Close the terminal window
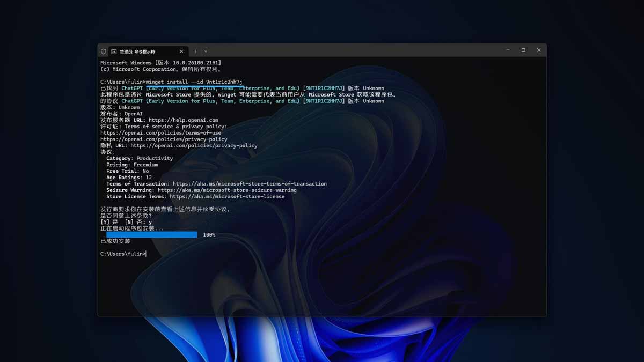Viewport: 644px width, 362px height. (x=539, y=50)
